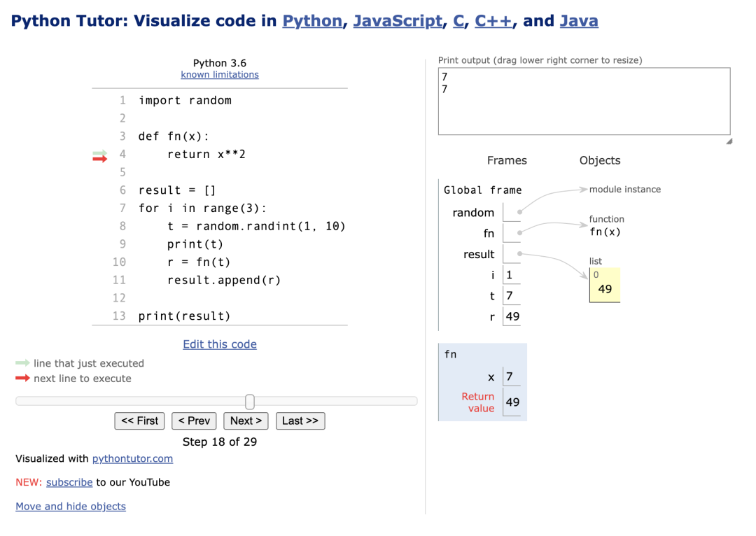Open Move and hide objects link
This screenshot has width=756, height=536.
(x=71, y=506)
